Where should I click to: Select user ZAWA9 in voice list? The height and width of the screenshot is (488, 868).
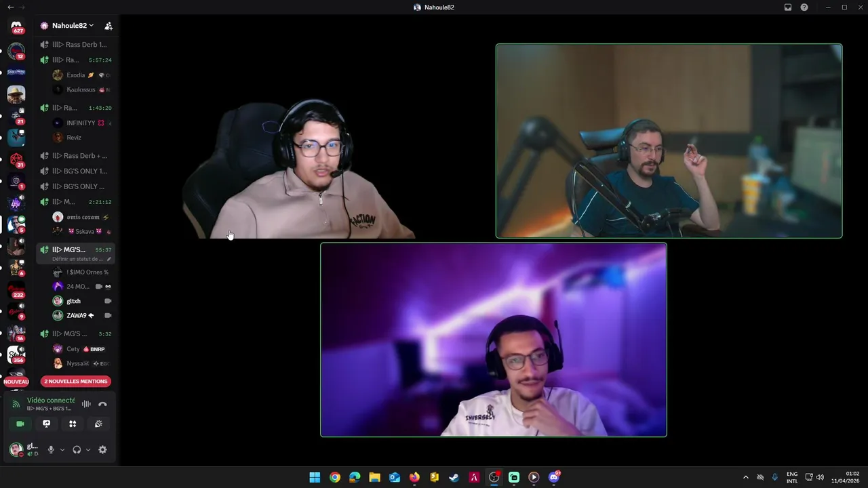click(77, 315)
